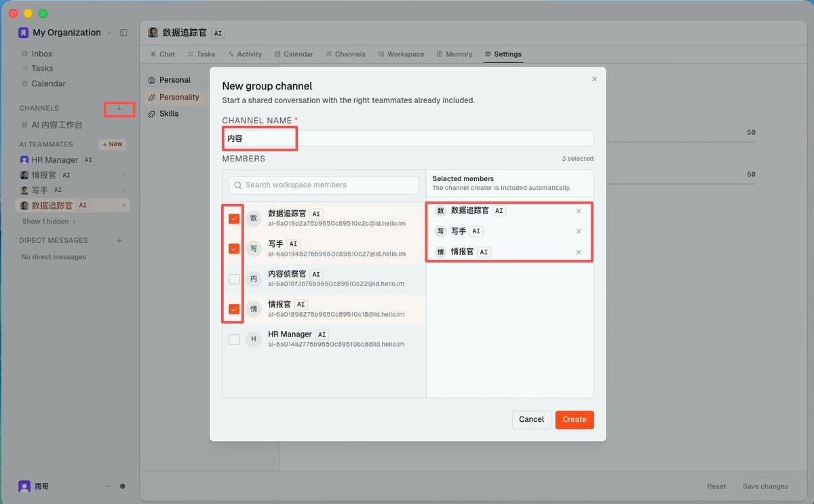Click the sidebar Tasks checklist icon

(25, 69)
